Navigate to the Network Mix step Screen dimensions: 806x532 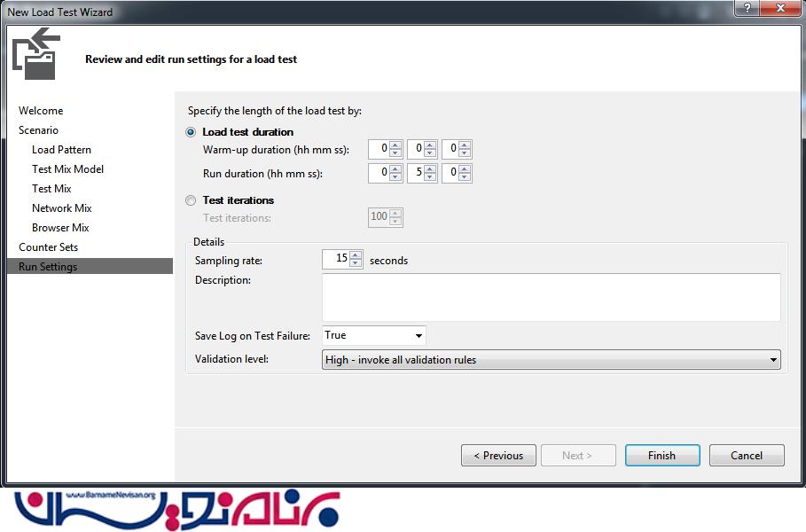61,208
